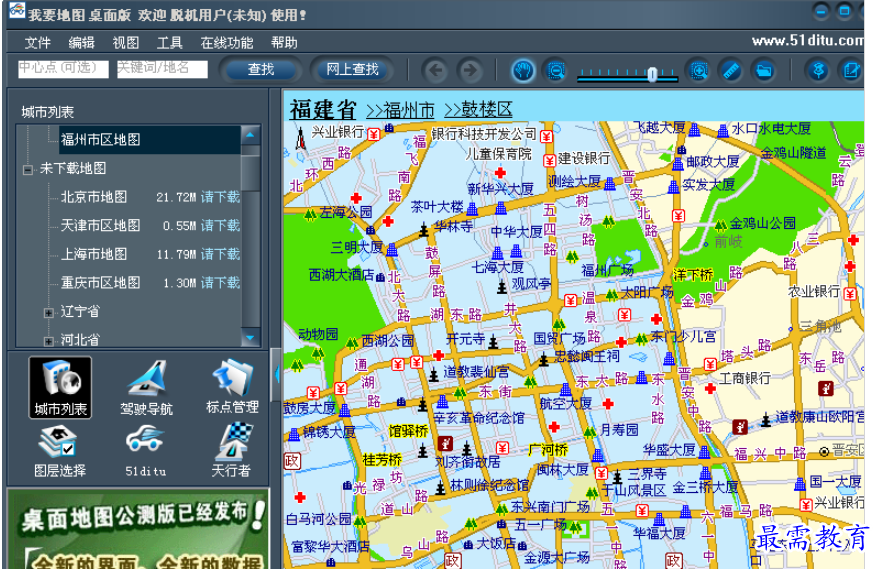Collapse the left side panel handle
The height and width of the screenshot is (569, 878).
(x=275, y=375)
